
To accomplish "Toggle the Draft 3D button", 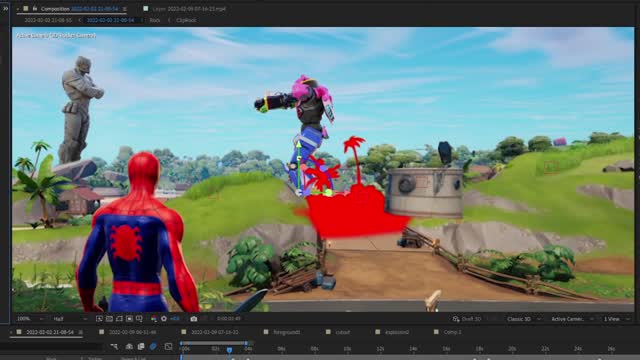I will pos(467,319).
